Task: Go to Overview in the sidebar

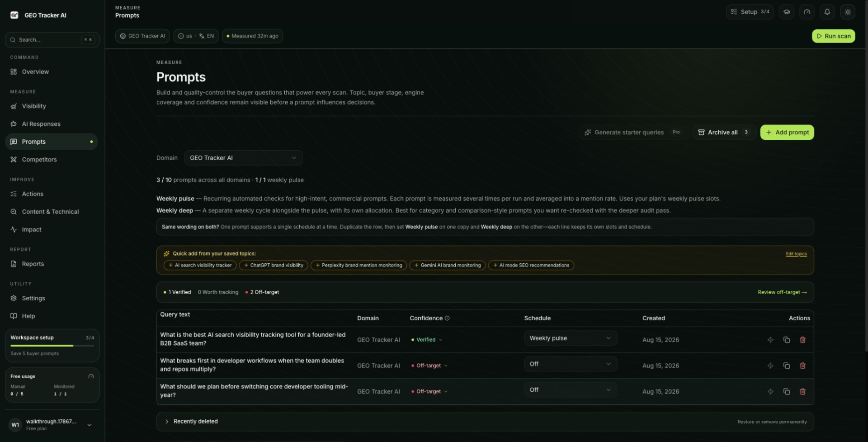Action: click(x=52, y=72)
